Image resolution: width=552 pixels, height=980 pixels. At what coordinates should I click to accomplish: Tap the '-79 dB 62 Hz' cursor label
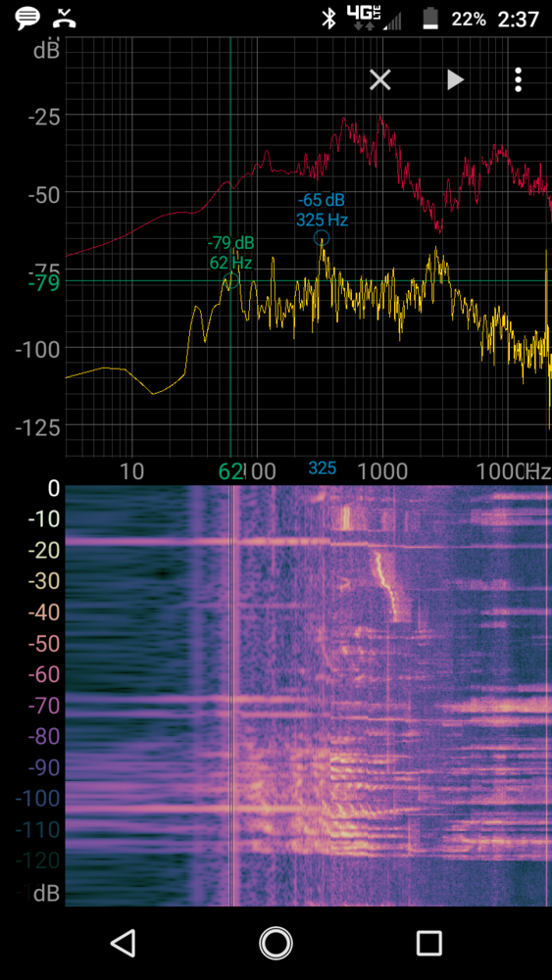pos(230,253)
